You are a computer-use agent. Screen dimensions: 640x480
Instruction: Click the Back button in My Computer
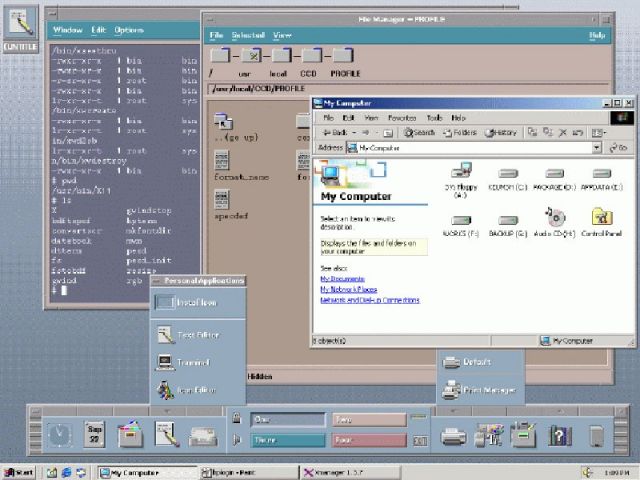click(335, 133)
